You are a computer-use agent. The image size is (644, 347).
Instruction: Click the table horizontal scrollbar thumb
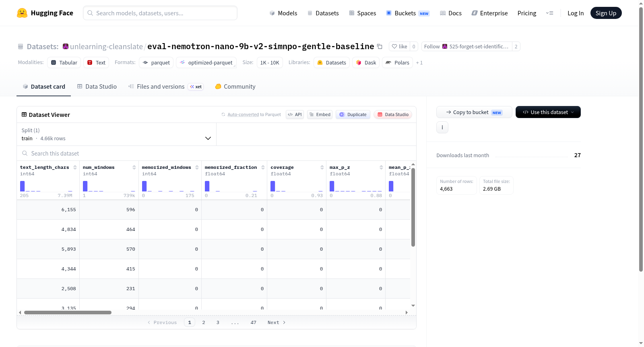(68, 312)
